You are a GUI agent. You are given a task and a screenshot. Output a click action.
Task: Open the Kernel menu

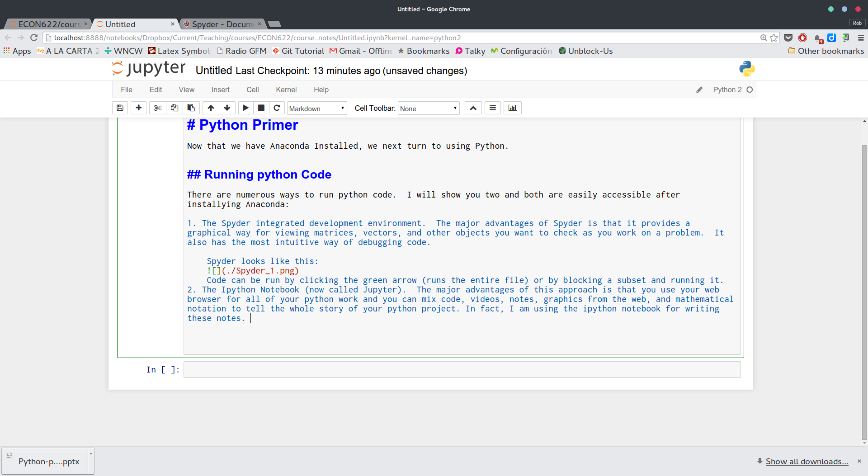(286, 90)
